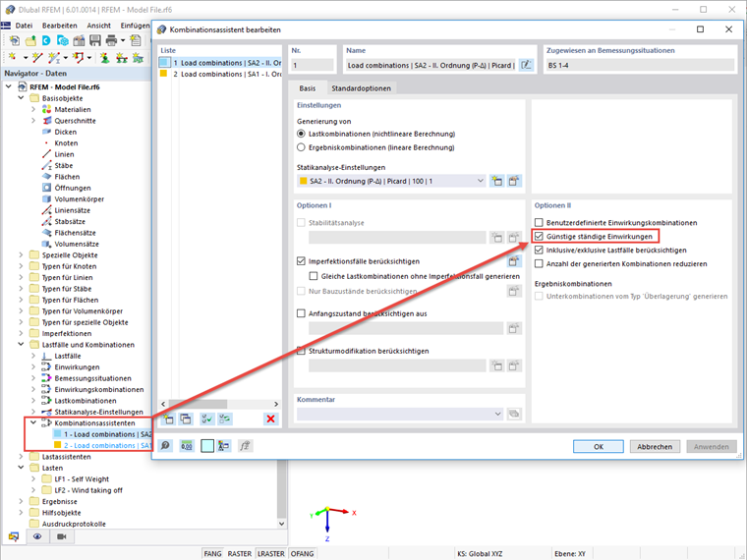Switch to the Basis tab
This screenshot has height=560, width=747.
coord(308,88)
